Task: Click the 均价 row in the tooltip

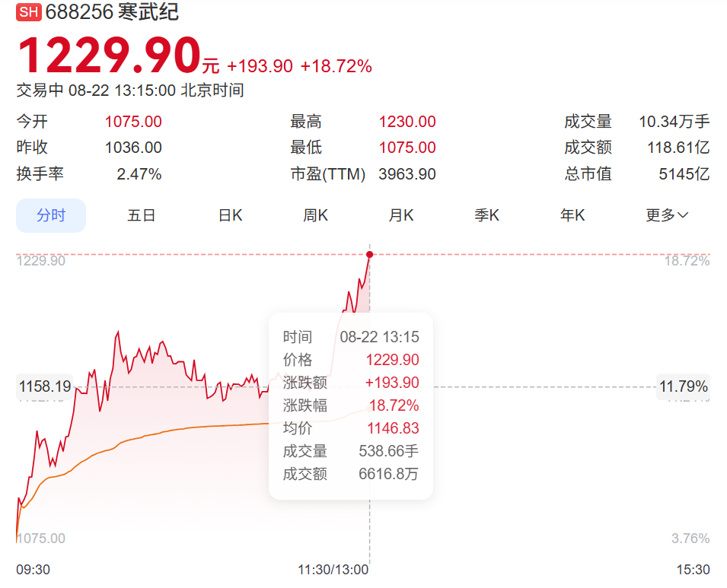Action: [351, 428]
